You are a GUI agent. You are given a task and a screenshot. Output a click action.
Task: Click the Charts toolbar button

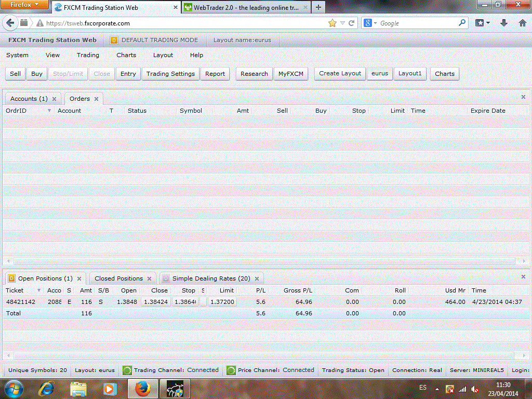[x=445, y=74]
